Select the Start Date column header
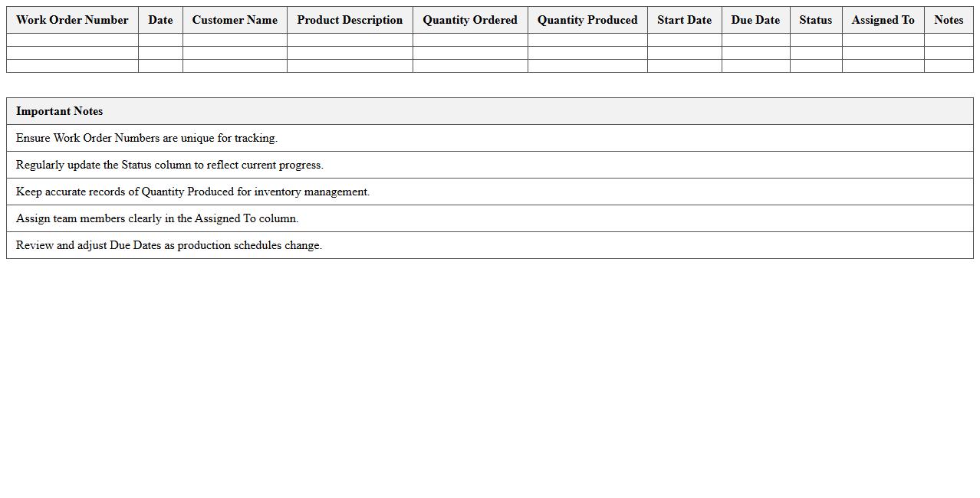The width and height of the screenshot is (980, 498). click(684, 20)
